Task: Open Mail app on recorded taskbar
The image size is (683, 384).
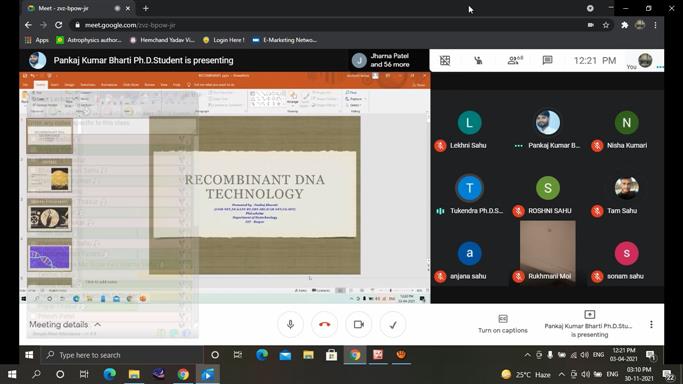Action: click(285, 355)
